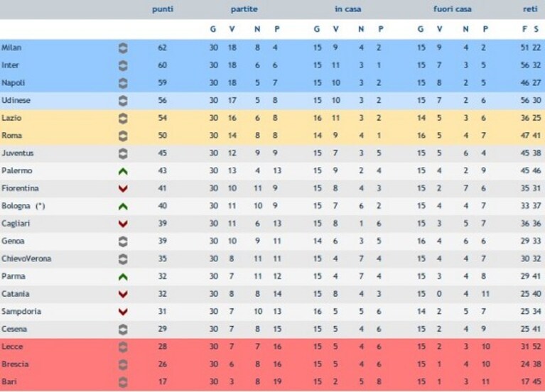Screen dimensions: 545x392
Task: Click the unchanged position icon in Bari row
Action: (x=123, y=382)
